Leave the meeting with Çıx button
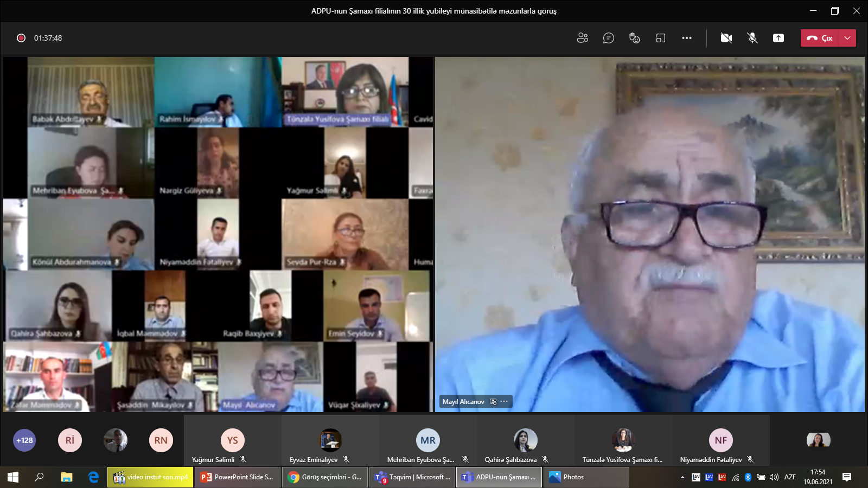This screenshot has width=868, height=488. click(820, 38)
